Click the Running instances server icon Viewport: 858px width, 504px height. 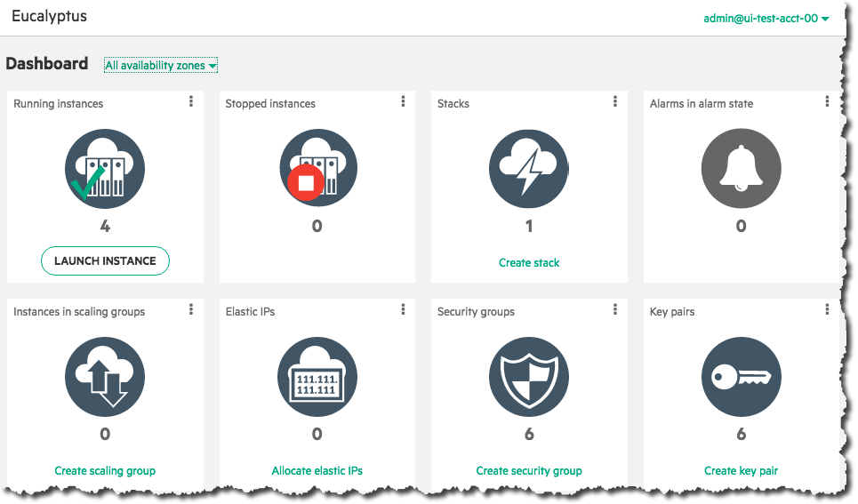pyautogui.click(x=105, y=169)
